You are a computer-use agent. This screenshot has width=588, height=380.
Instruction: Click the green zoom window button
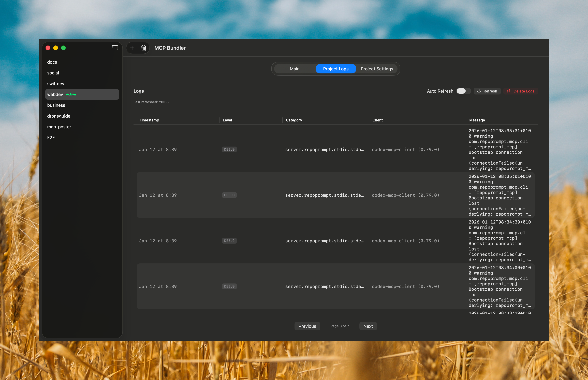(x=63, y=48)
